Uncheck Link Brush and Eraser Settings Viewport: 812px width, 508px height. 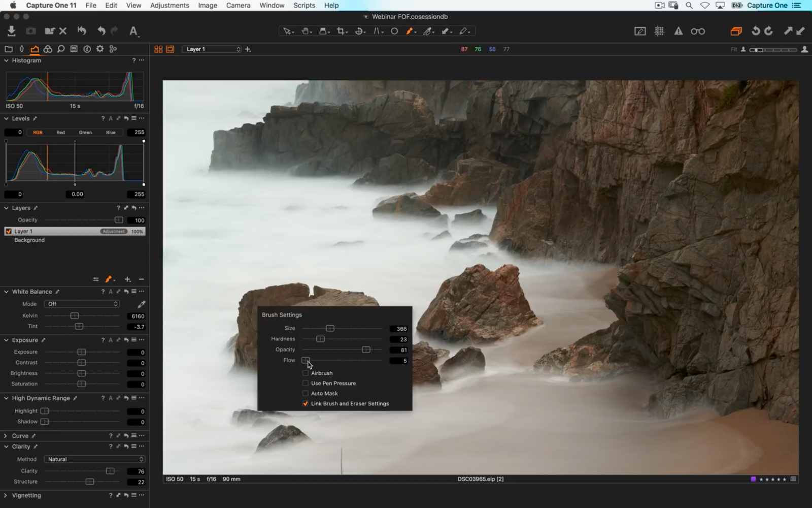[x=305, y=403]
